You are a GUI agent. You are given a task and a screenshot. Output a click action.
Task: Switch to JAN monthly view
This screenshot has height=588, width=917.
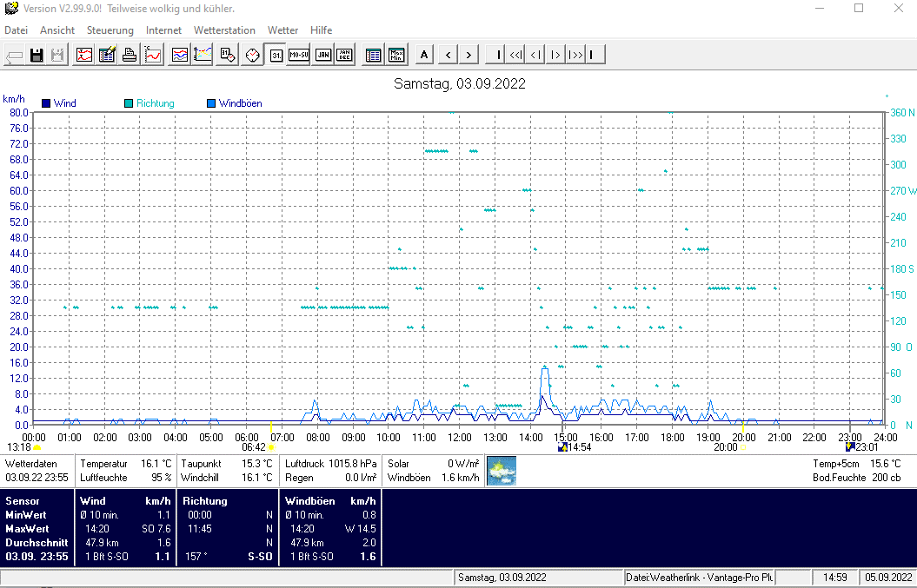[x=322, y=55]
